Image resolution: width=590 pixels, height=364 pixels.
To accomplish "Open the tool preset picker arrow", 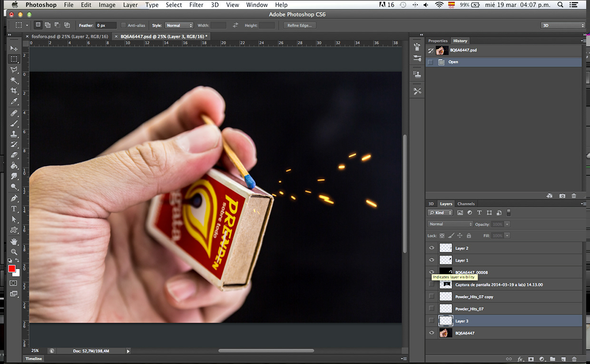I will tap(27, 25).
